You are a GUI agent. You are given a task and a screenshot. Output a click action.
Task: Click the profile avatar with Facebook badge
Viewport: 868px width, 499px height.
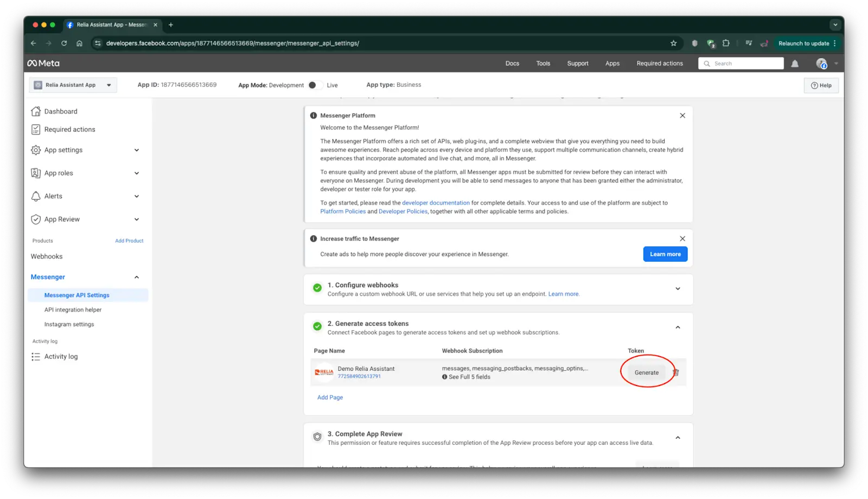[821, 63]
